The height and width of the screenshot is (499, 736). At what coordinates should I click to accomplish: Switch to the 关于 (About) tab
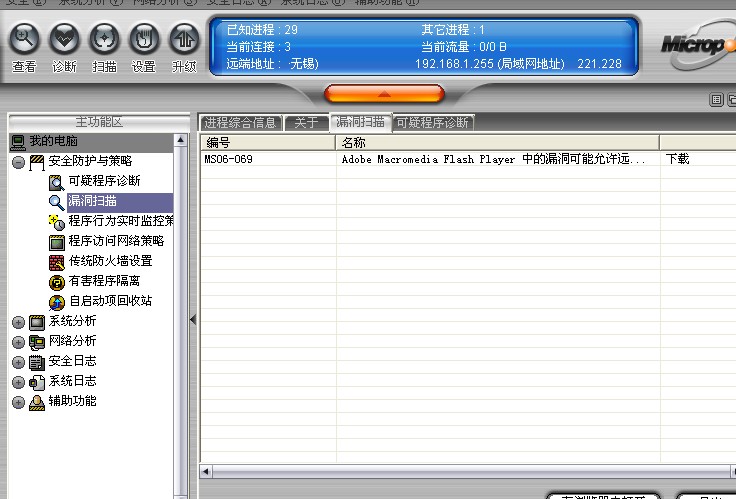[x=306, y=123]
